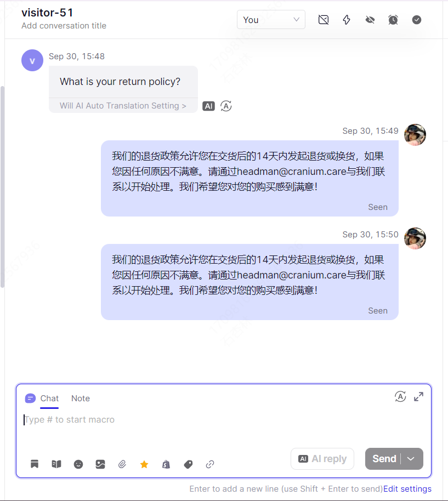Click the snooze alarm clock icon
448x501 pixels.
tap(393, 20)
